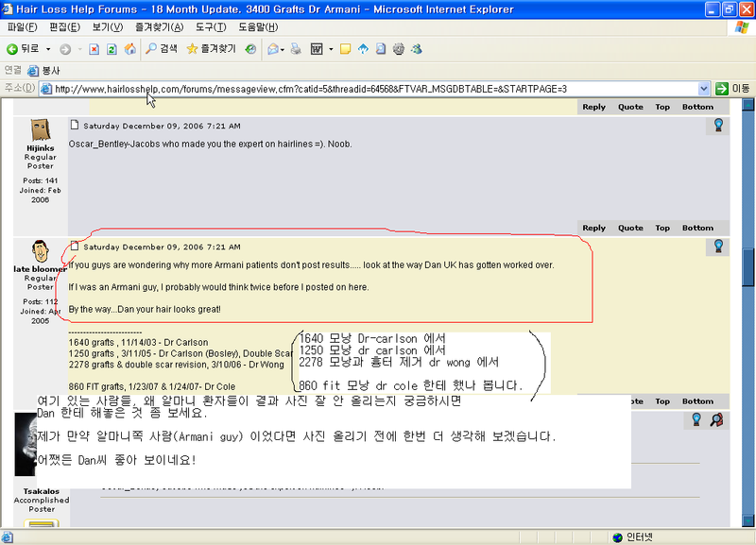This screenshot has width=756, height=545.
Task: Go to the Home page icon
Action: (x=130, y=49)
